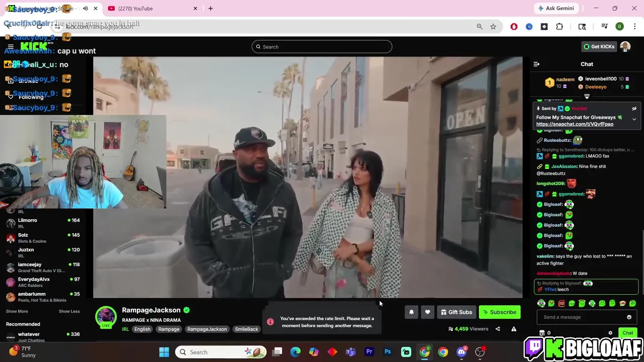The height and width of the screenshot is (362, 644).
Task: Open the emoji picker in message box
Action: coord(629,317)
